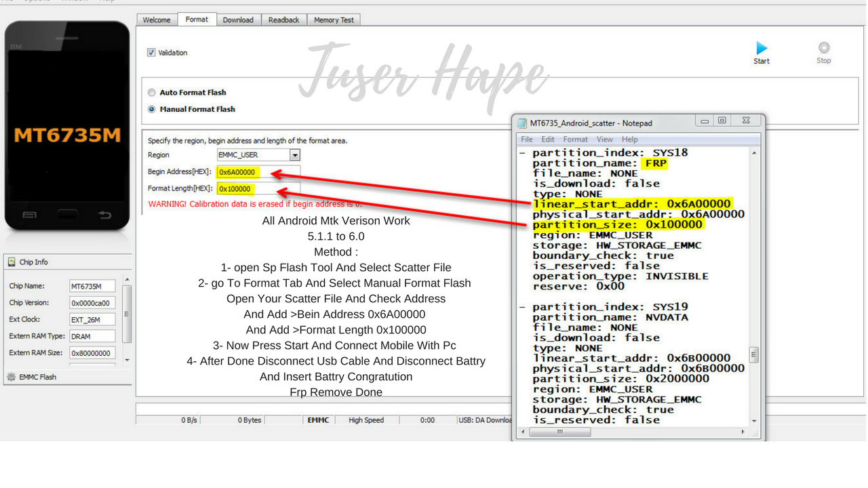Open the File menu in Notepad
Screen dimensions: 868x488
526,139
